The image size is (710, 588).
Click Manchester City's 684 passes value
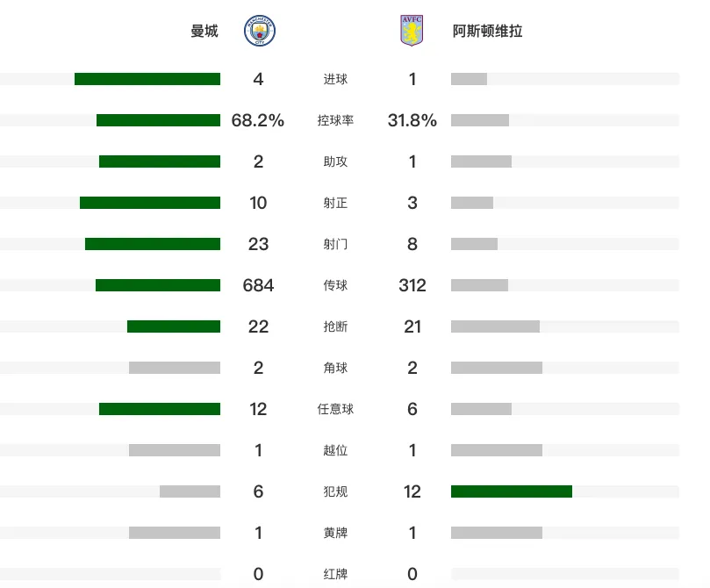click(x=258, y=285)
